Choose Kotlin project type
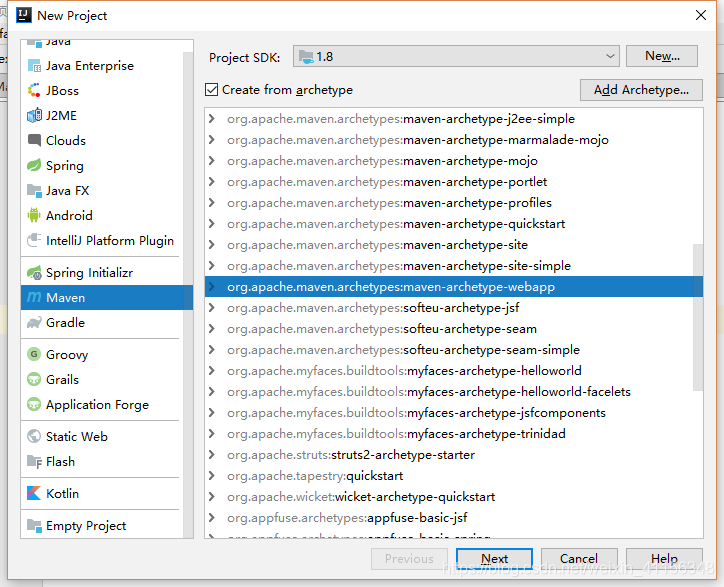The width and height of the screenshot is (724, 587). pos(102,493)
